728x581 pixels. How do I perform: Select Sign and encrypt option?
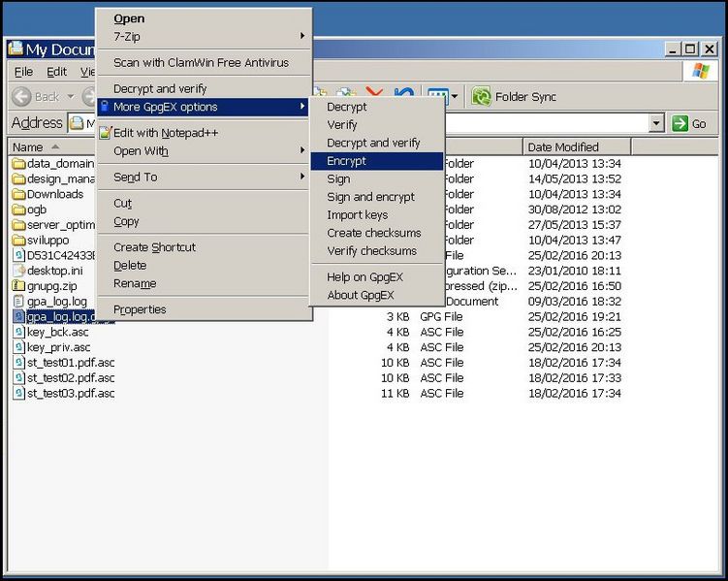pos(376,197)
